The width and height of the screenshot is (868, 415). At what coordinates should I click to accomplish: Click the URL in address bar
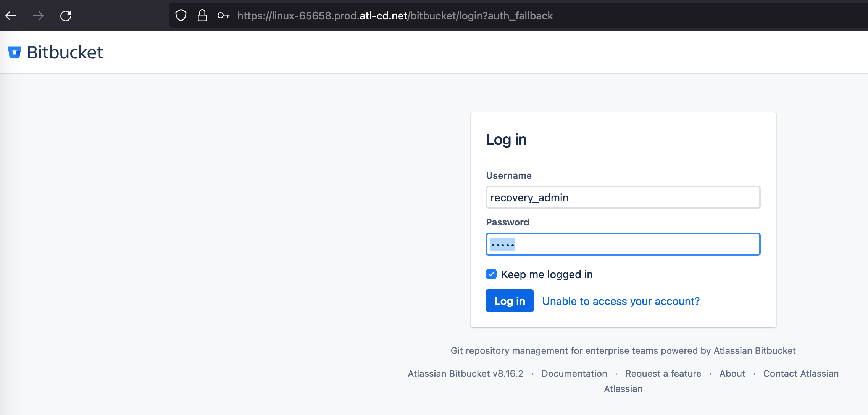coord(395,16)
